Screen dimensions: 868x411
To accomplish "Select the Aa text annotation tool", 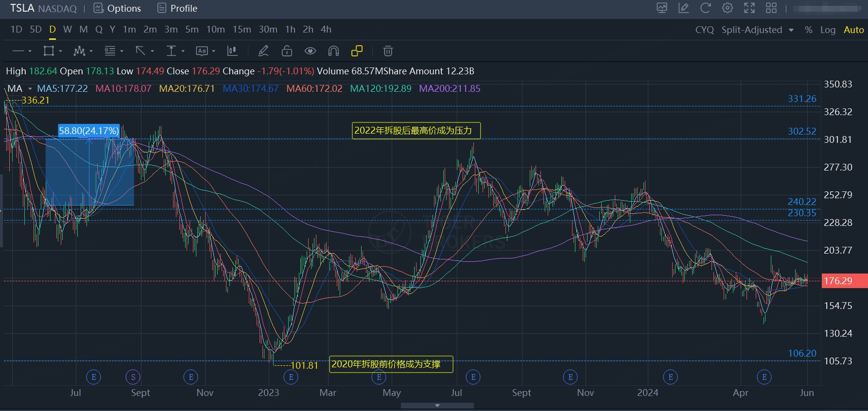I will tap(202, 51).
